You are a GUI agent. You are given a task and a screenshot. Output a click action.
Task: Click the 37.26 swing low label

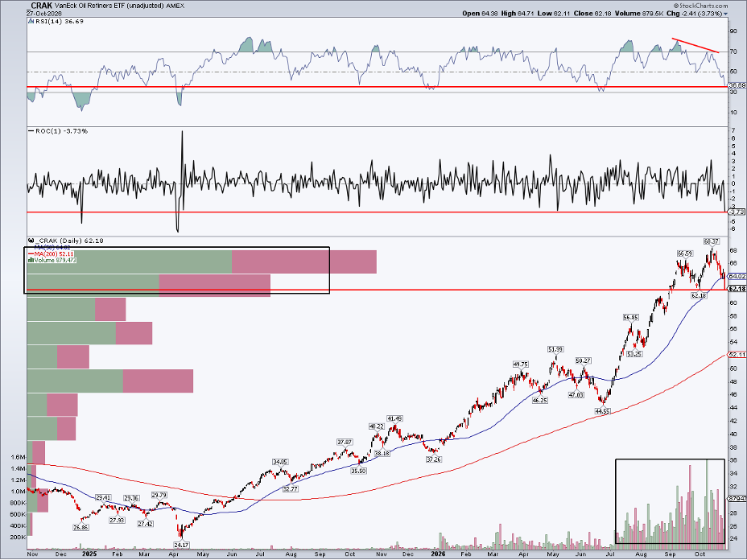click(x=434, y=459)
